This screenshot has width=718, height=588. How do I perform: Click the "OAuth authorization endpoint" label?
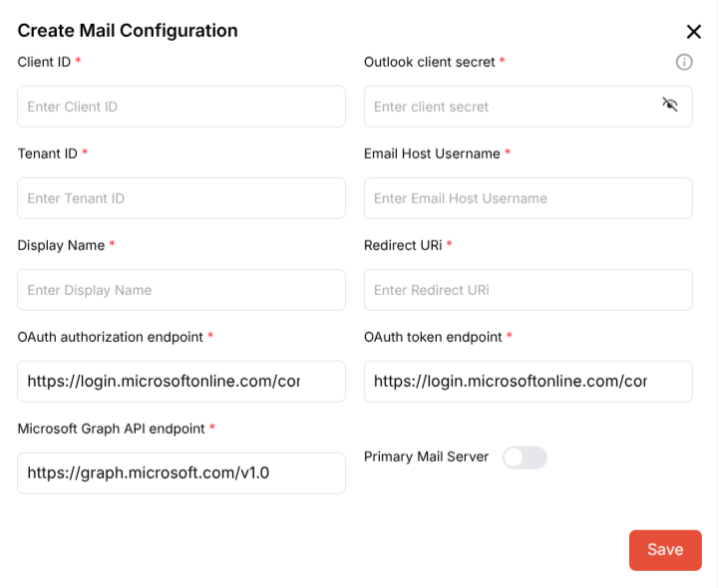(110, 337)
